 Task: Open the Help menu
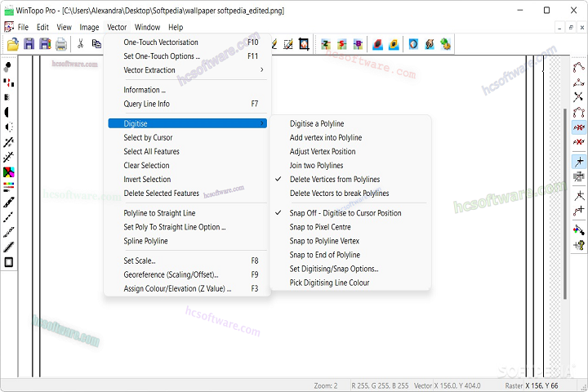176,27
